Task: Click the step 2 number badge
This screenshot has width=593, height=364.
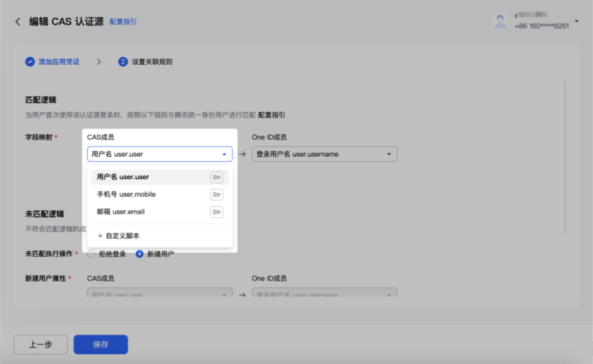Action: (x=123, y=62)
